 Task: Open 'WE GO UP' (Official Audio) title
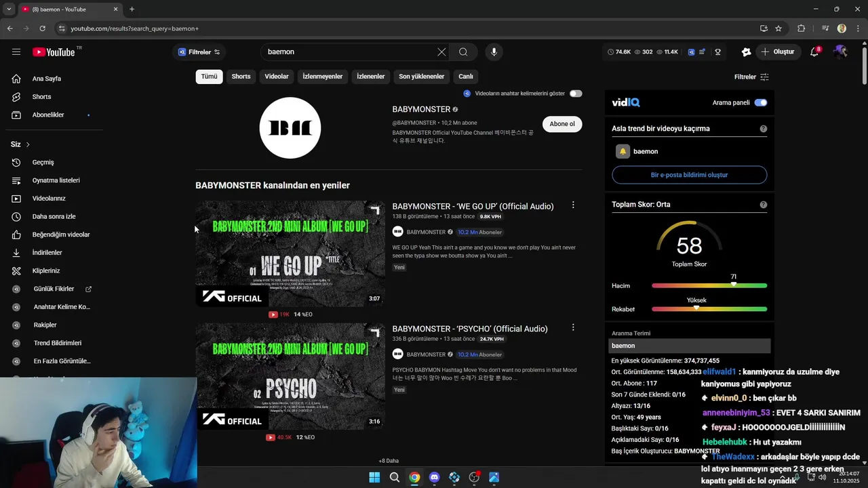[x=473, y=206]
